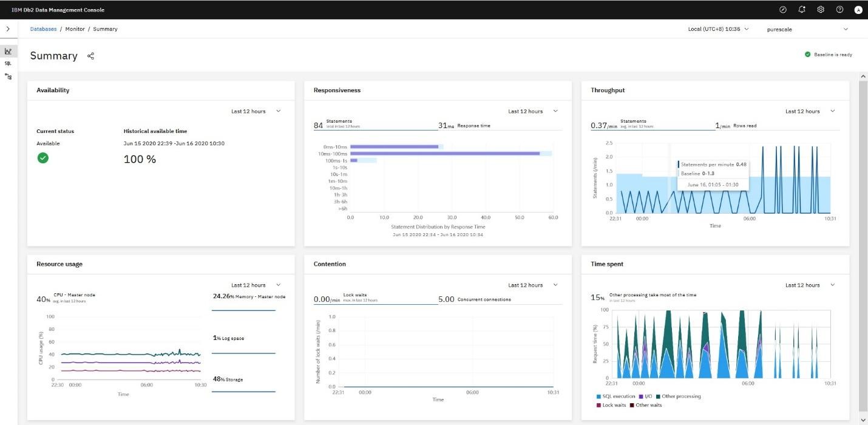Click the Databases breadcrumb link

[x=43, y=29]
